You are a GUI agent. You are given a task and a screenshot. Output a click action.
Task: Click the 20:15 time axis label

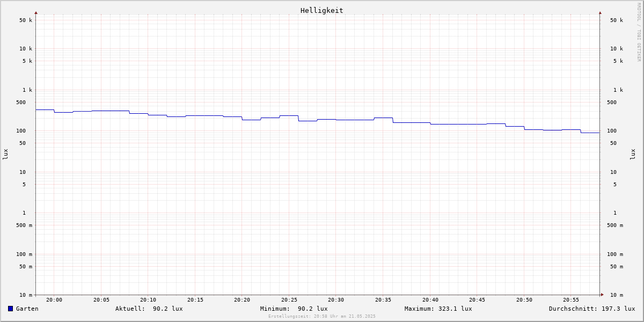point(195,300)
